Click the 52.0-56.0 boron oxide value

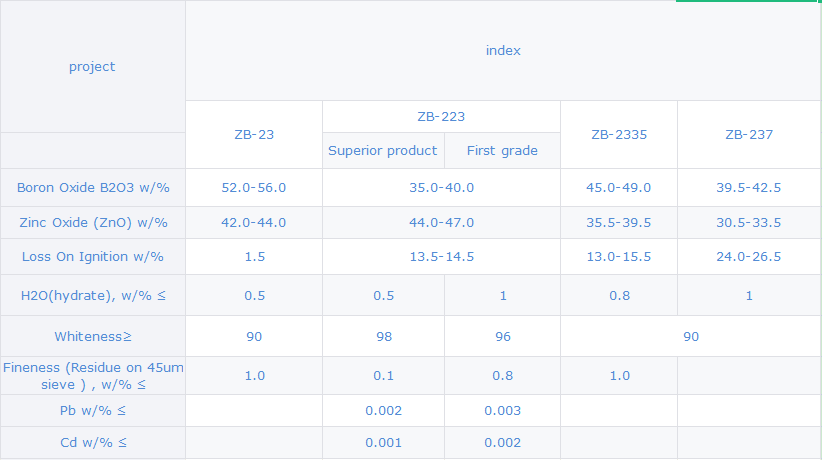[254, 188]
